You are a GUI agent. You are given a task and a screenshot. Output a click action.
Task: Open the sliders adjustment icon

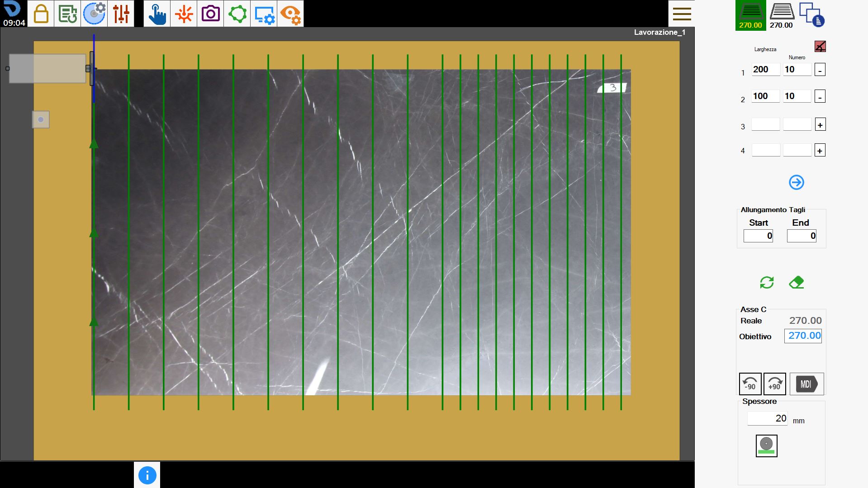click(x=121, y=14)
